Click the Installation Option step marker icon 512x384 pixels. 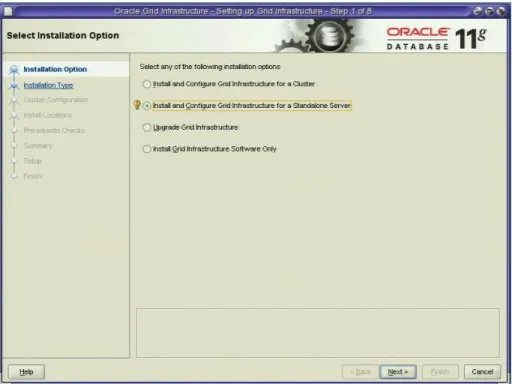pos(14,70)
